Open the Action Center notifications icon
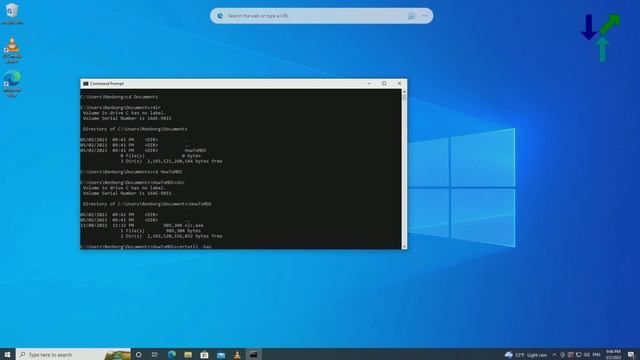 pyautogui.click(x=631, y=355)
